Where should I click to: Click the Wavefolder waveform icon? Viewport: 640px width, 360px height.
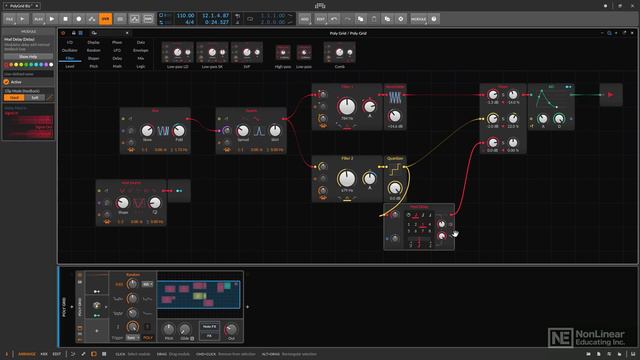(x=395, y=98)
